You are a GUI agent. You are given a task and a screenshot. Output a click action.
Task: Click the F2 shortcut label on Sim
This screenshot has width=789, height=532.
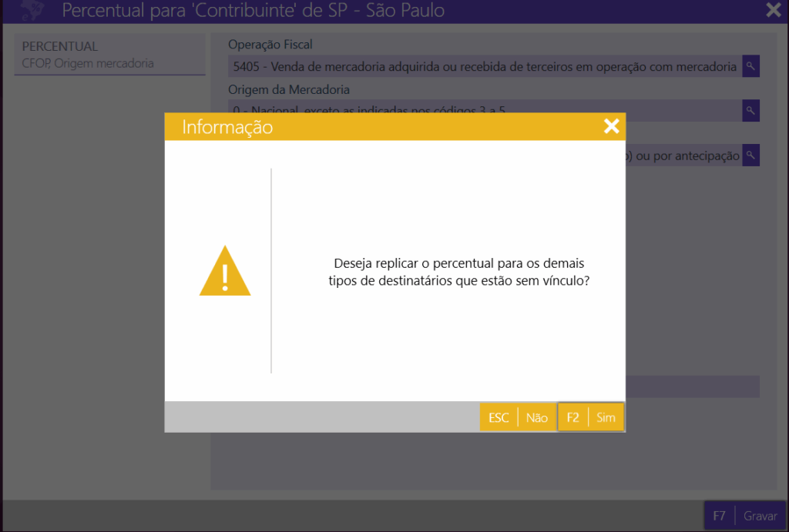pos(572,417)
